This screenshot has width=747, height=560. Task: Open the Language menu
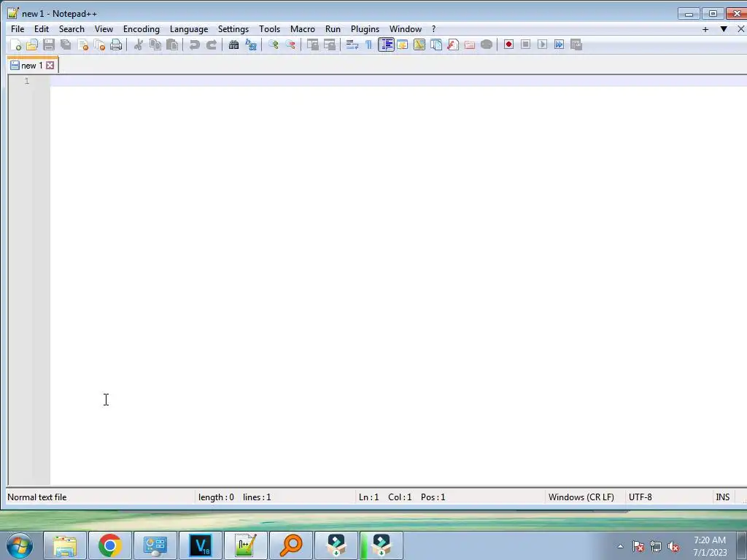(189, 29)
